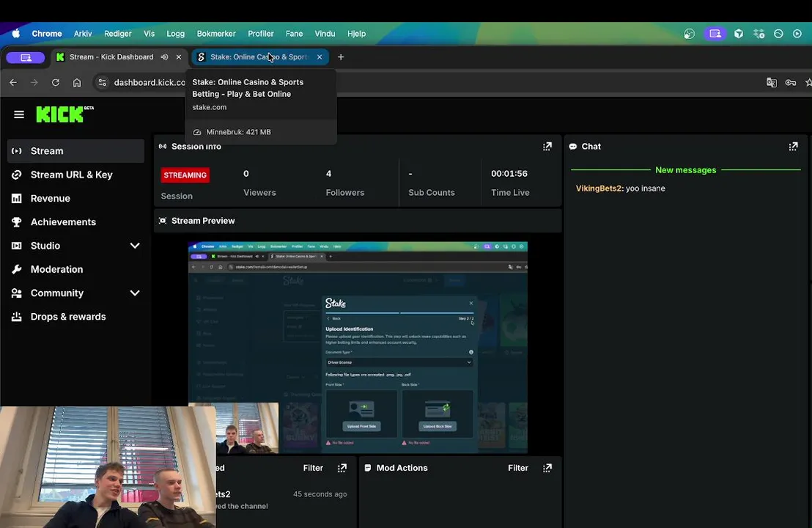The image size is (812, 528).
Task: Click the password key icon
Action: 790,82
